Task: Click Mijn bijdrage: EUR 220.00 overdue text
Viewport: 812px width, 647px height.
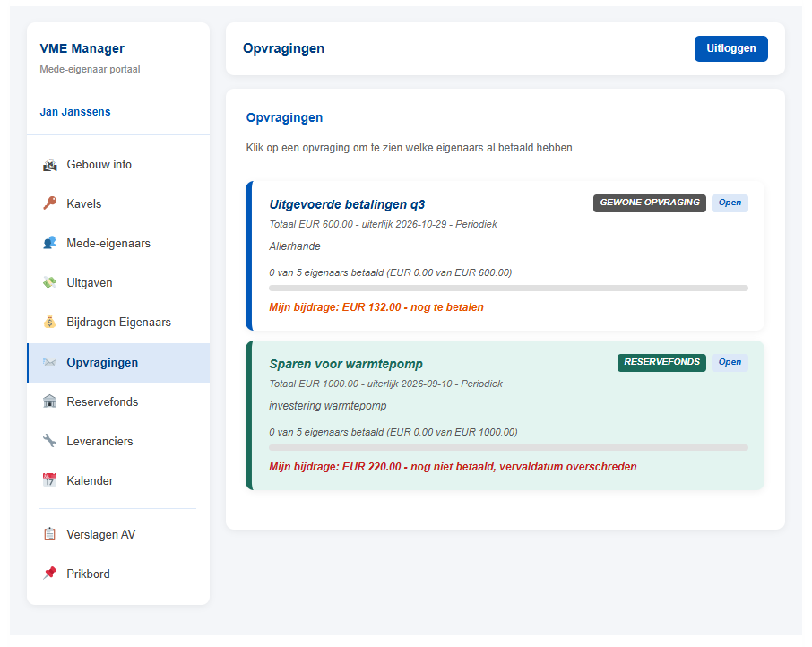Action: (453, 467)
